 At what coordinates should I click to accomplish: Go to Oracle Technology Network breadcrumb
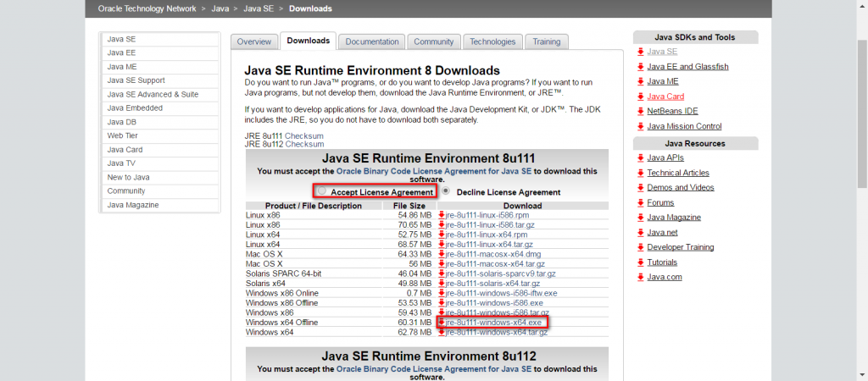[147, 8]
